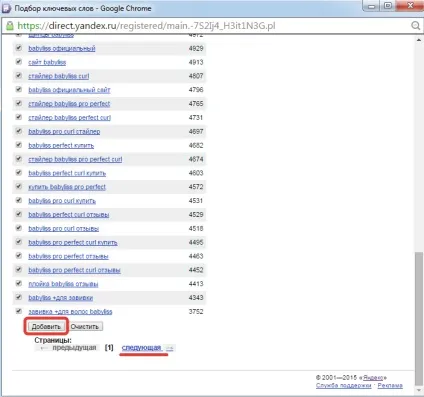The width and height of the screenshot is (424, 397).
Task: Deselect 'стайлер babyliss pro perfect' checkbox
Action: [x=19, y=103]
